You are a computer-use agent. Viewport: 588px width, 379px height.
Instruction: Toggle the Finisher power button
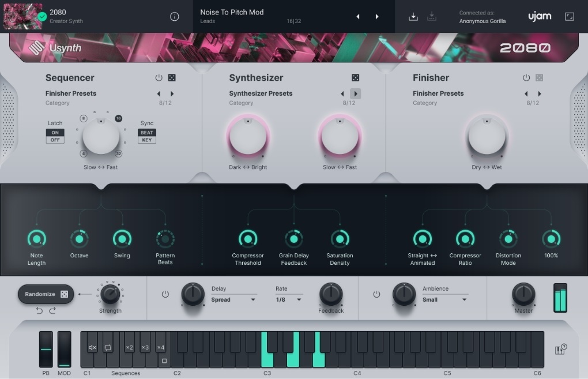pos(526,78)
